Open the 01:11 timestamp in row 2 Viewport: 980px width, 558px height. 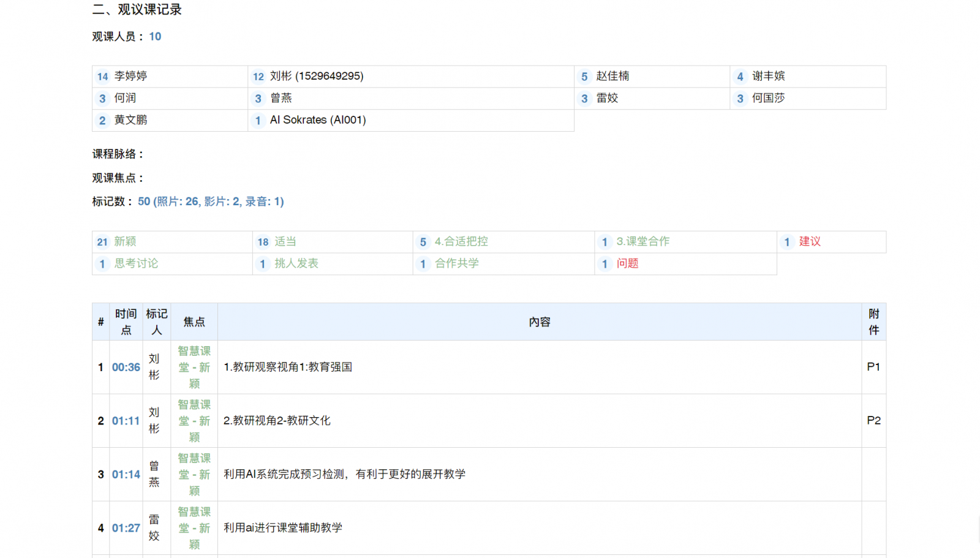click(126, 421)
